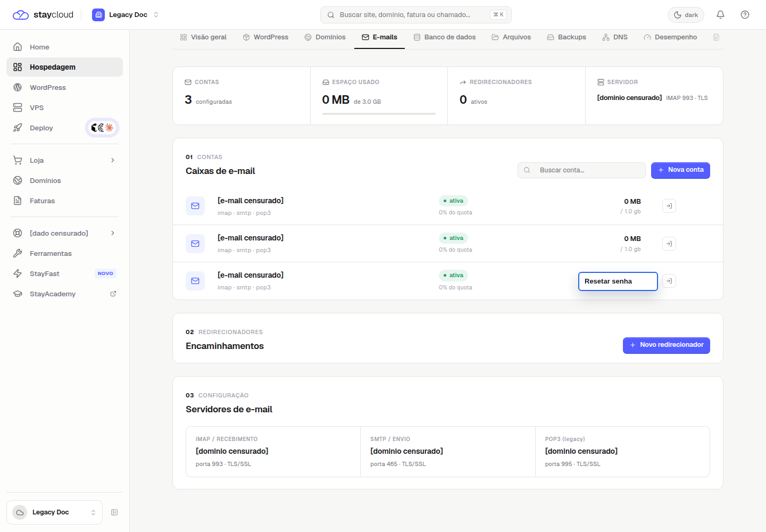
Task: Select the E-mails tab
Action: [379, 37]
